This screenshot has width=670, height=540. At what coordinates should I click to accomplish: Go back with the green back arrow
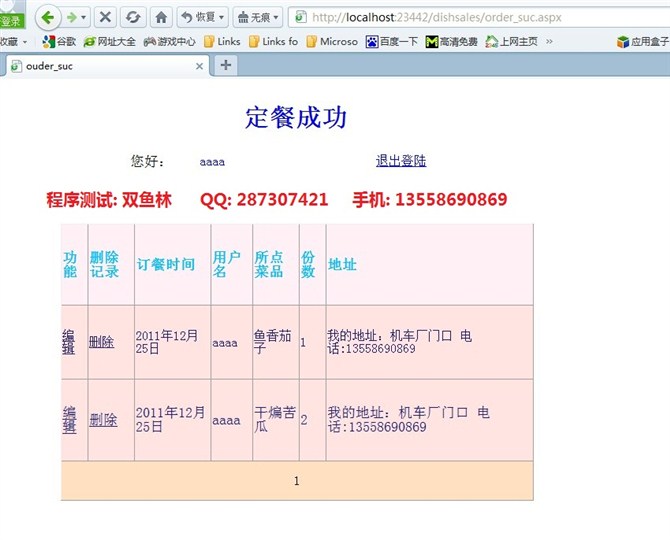(48, 18)
